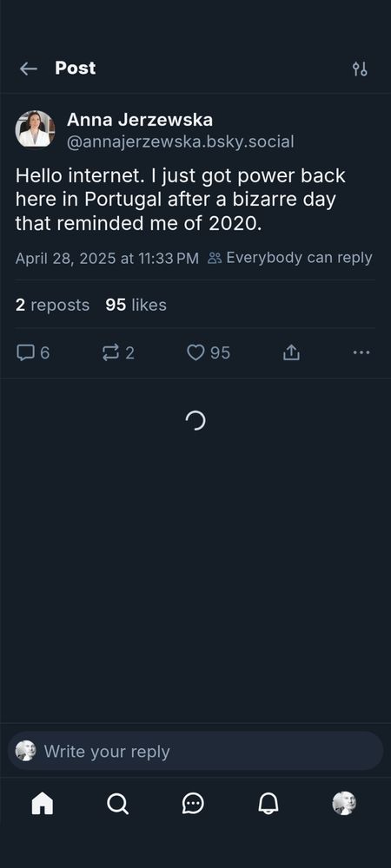The image size is (391, 868).
Task: Repost using the repost arrows icon
Action: pos(110,352)
